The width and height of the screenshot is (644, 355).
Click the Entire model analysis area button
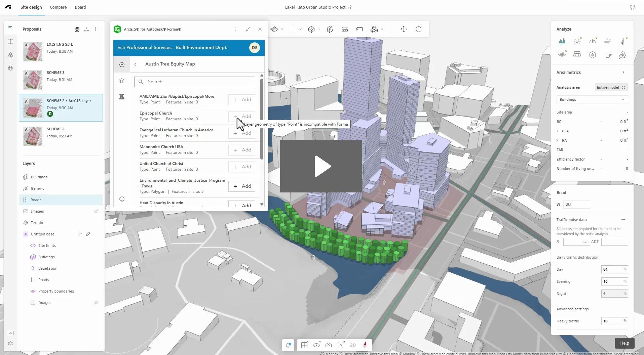coord(611,87)
